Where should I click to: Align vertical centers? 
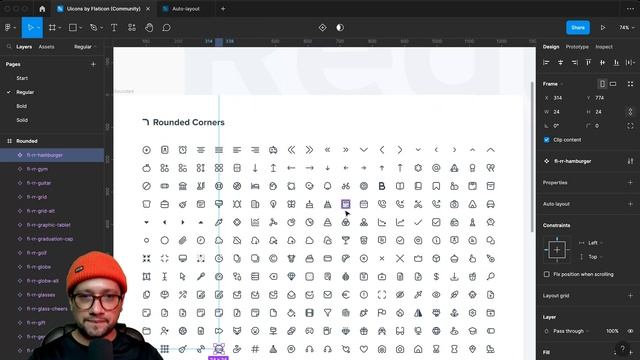click(602, 62)
